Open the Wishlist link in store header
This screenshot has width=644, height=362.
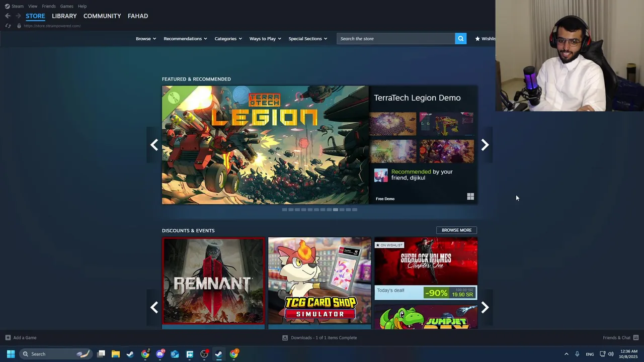tap(485, 39)
